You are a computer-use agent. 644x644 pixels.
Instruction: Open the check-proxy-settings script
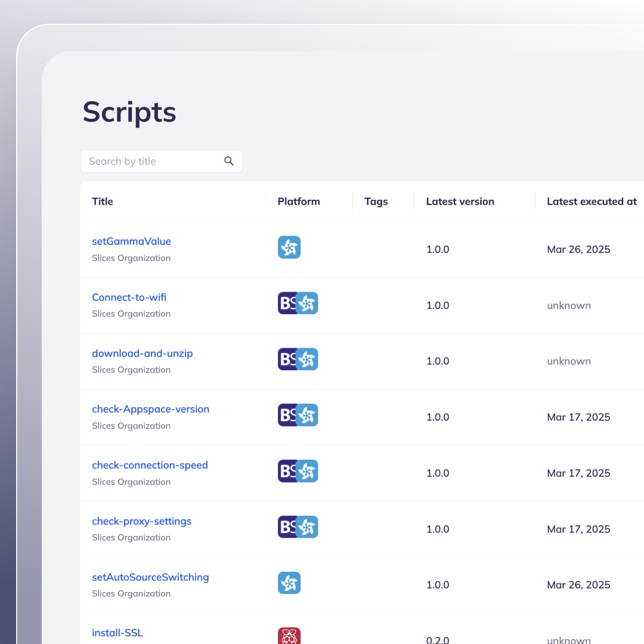pyautogui.click(x=141, y=521)
